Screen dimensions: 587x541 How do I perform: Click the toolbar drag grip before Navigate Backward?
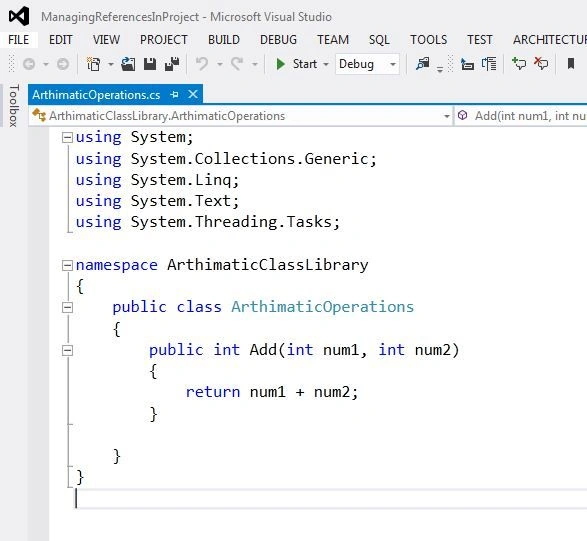[12, 64]
